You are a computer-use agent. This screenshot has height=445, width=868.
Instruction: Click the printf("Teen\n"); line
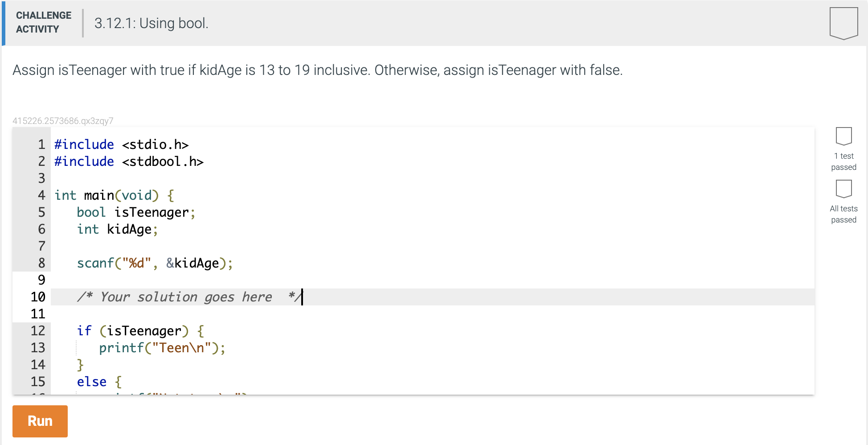[x=162, y=348]
